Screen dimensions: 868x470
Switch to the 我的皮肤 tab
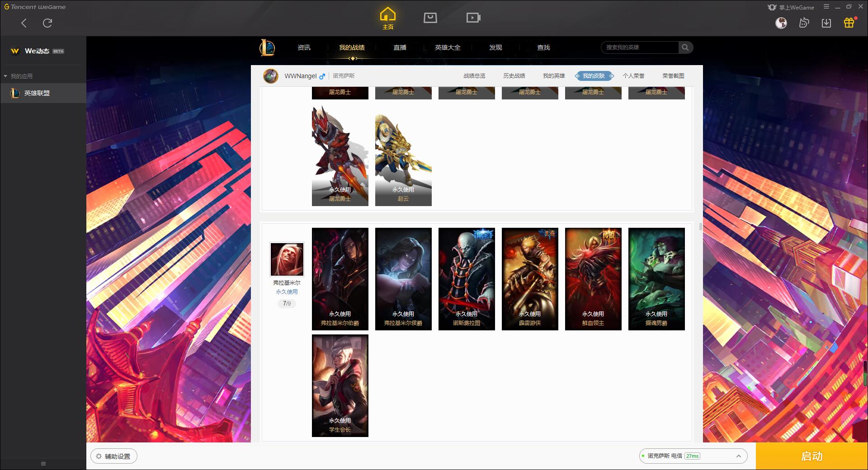tap(594, 76)
